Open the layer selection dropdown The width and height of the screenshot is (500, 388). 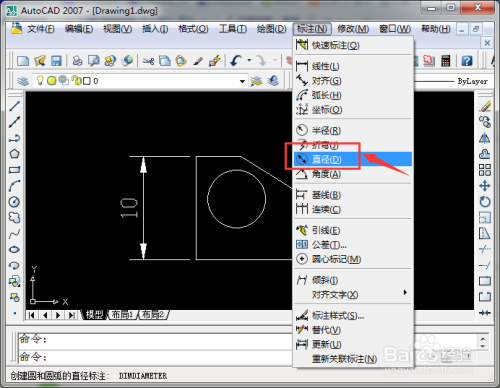coord(242,81)
